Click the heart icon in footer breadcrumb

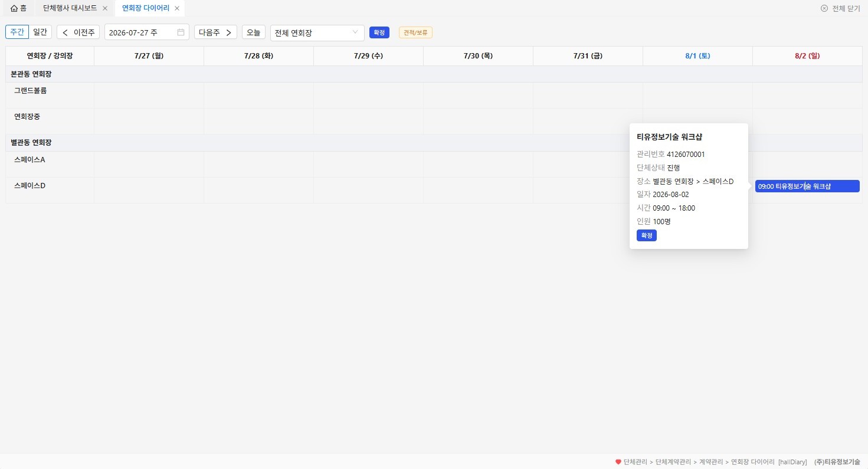click(618, 462)
